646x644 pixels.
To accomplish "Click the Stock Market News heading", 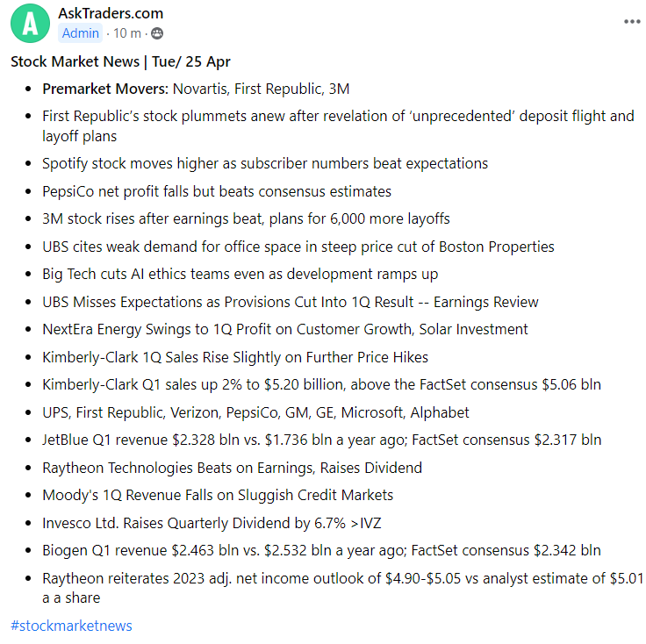I will [x=120, y=61].
